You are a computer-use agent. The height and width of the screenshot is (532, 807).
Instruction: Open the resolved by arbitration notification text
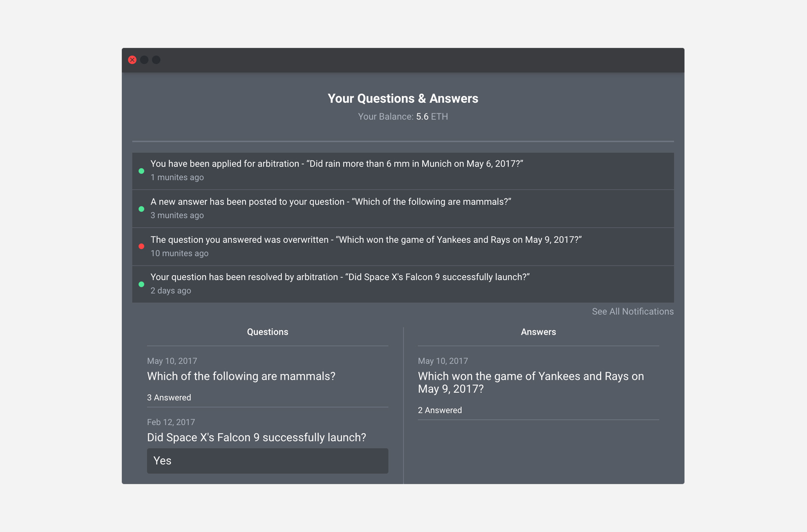[x=340, y=277]
